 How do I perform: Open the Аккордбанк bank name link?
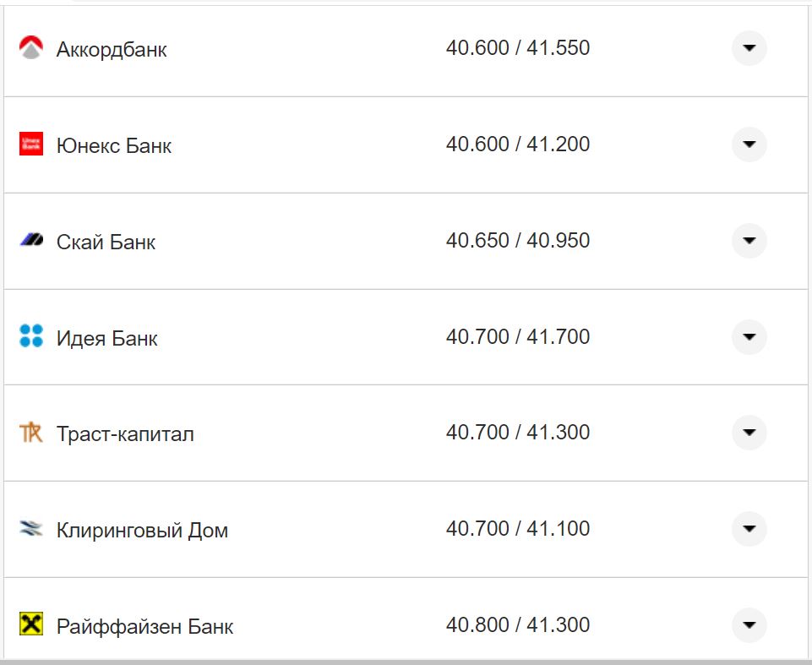point(112,50)
